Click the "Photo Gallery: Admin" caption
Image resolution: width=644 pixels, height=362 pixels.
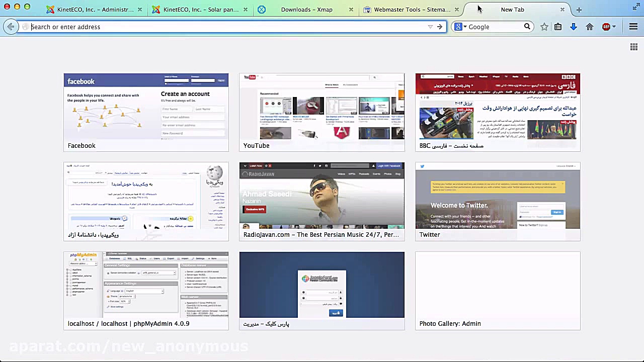[x=450, y=324]
